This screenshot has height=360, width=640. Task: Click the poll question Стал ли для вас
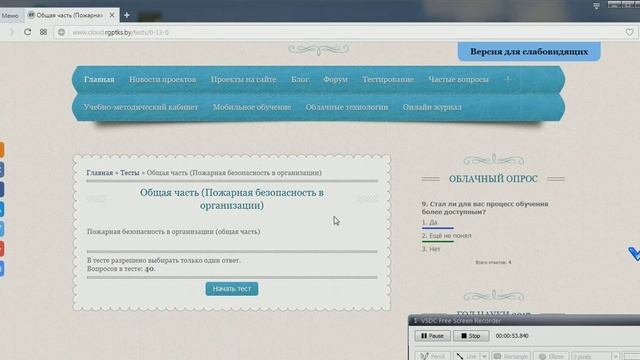coord(485,208)
